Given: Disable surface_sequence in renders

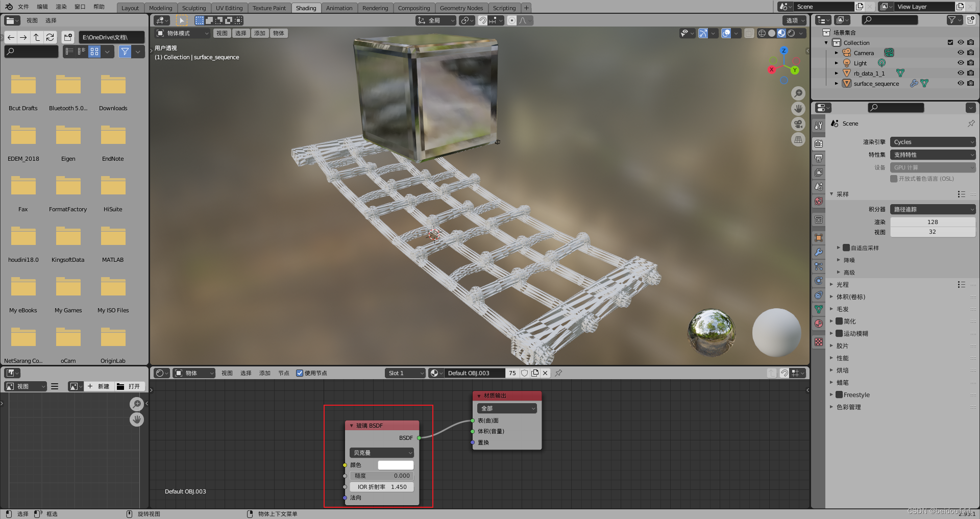Looking at the screenshot, I should [970, 83].
